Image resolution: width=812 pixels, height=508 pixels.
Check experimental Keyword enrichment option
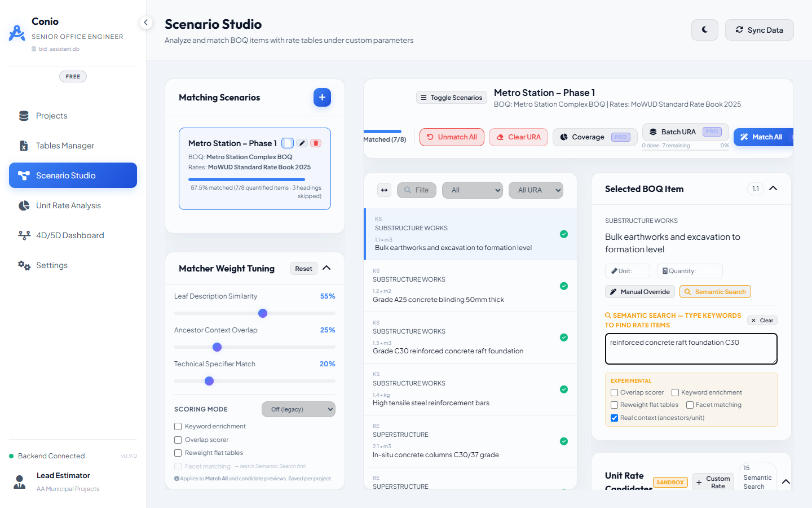coord(676,393)
